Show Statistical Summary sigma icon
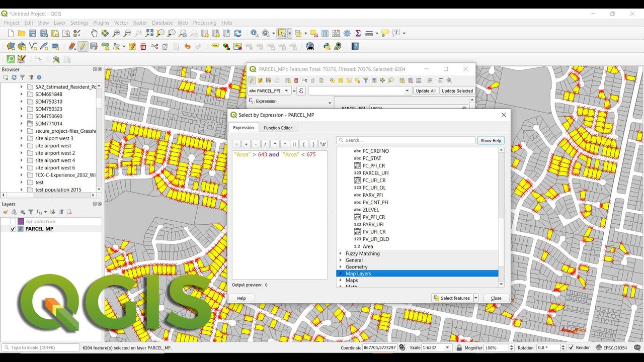Image resolution: width=644 pixels, height=362 pixels. (x=358, y=33)
